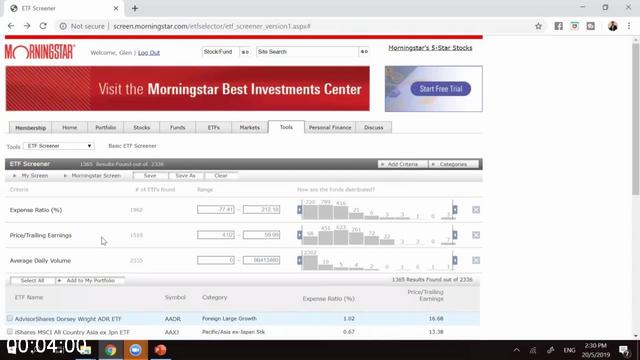Open a new browser tab
The width and height of the screenshot is (640, 360).
135,8
